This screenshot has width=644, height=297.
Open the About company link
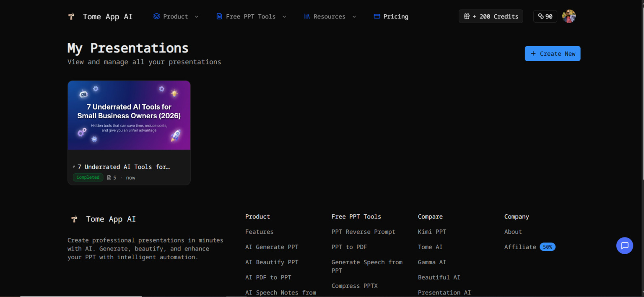513,232
